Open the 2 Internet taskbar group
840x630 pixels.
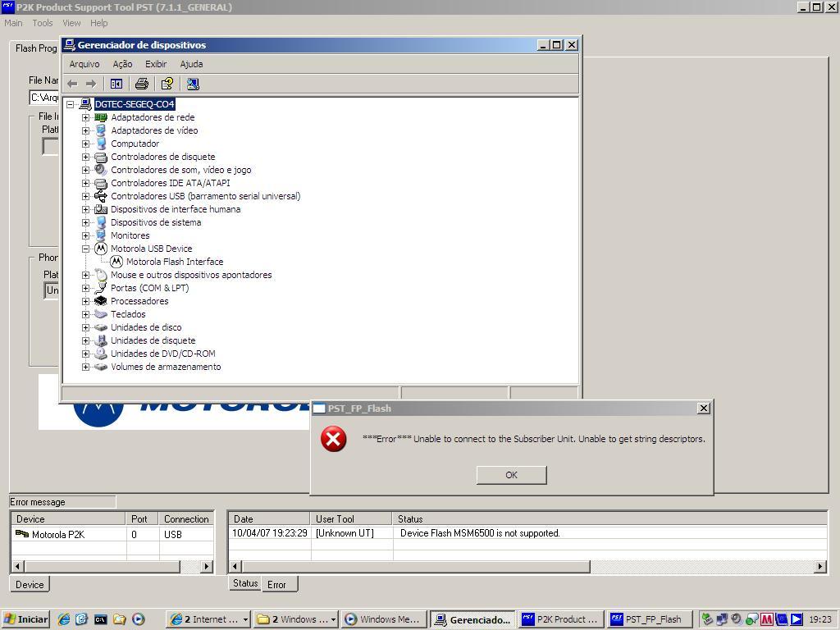(208, 619)
